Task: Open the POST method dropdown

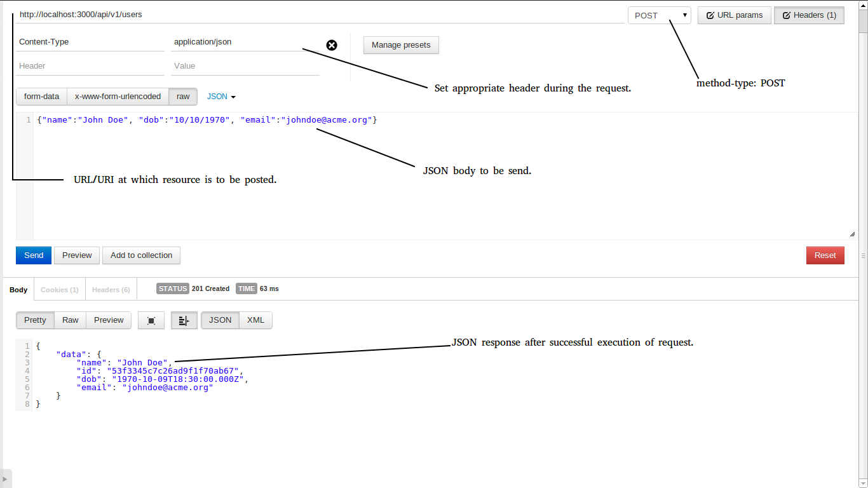Action: 660,15
